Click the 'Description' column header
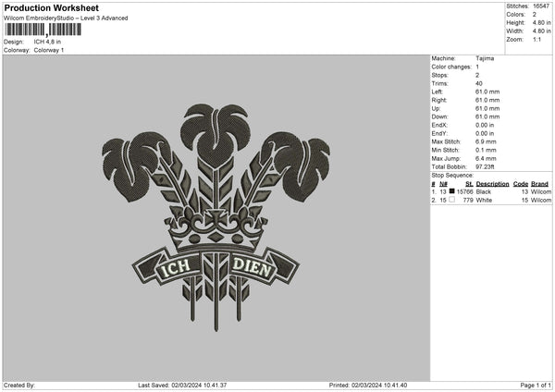This screenshot has width=555, height=392. click(x=492, y=184)
